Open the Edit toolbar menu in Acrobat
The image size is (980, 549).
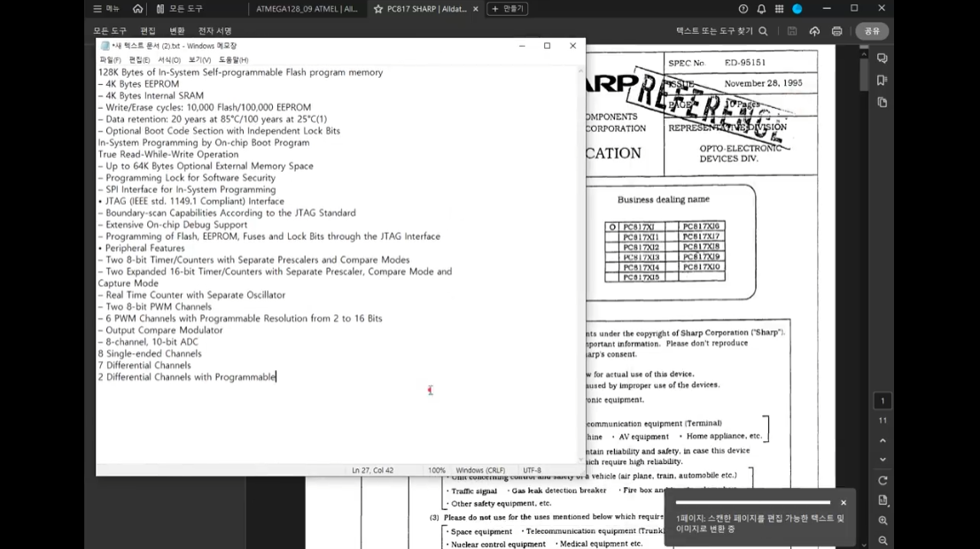click(148, 31)
